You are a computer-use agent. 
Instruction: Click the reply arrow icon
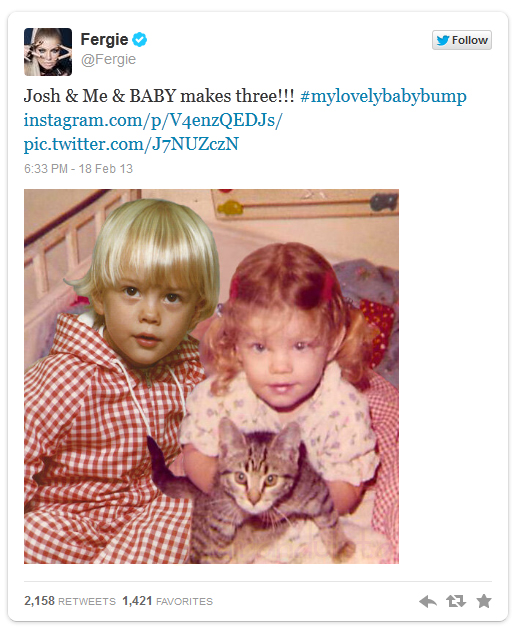point(428,602)
